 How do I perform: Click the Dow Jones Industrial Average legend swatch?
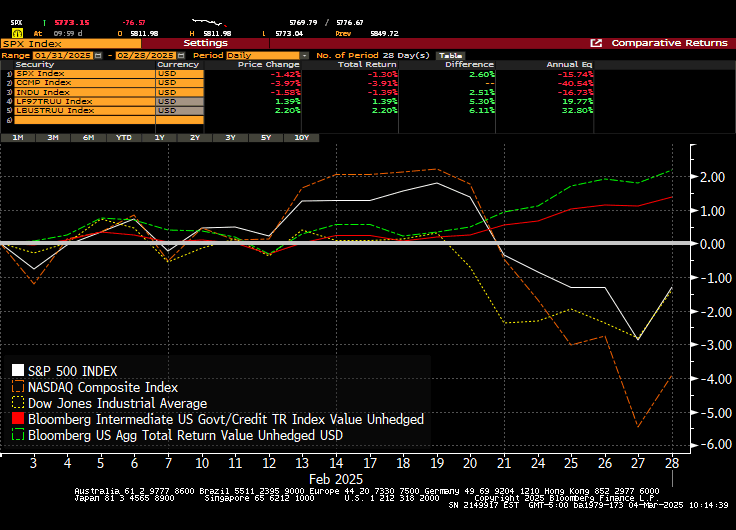pos(18,402)
